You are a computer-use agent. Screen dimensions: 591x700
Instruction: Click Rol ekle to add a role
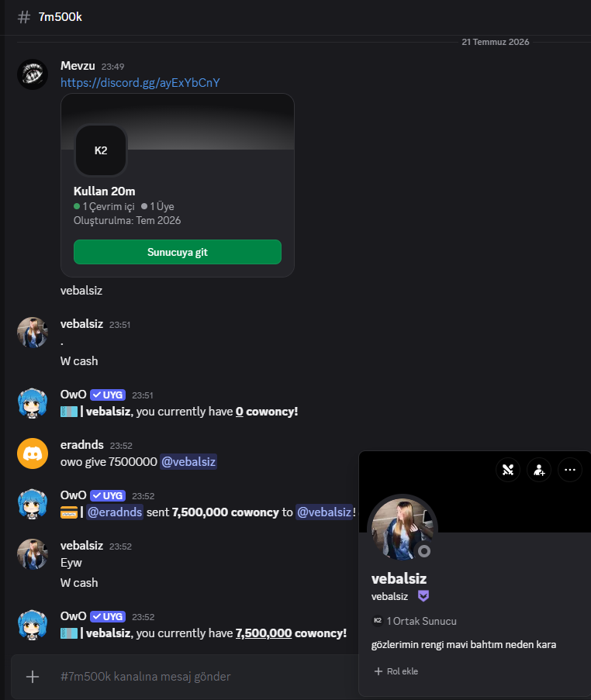coord(396,671)
